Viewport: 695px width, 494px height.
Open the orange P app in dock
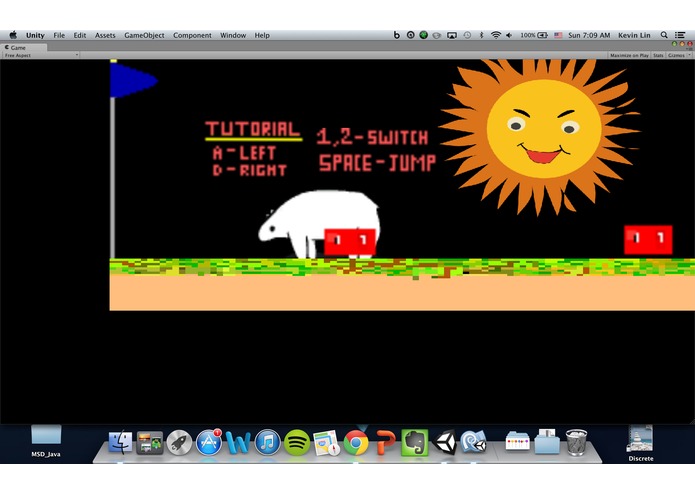click(386, 442)
